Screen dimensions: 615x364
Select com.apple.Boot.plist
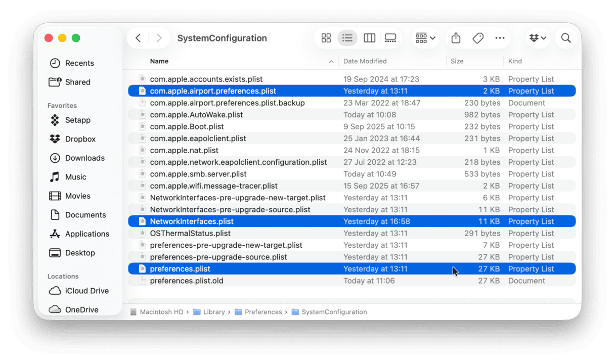pyautogui.click(x=352, y=126)
